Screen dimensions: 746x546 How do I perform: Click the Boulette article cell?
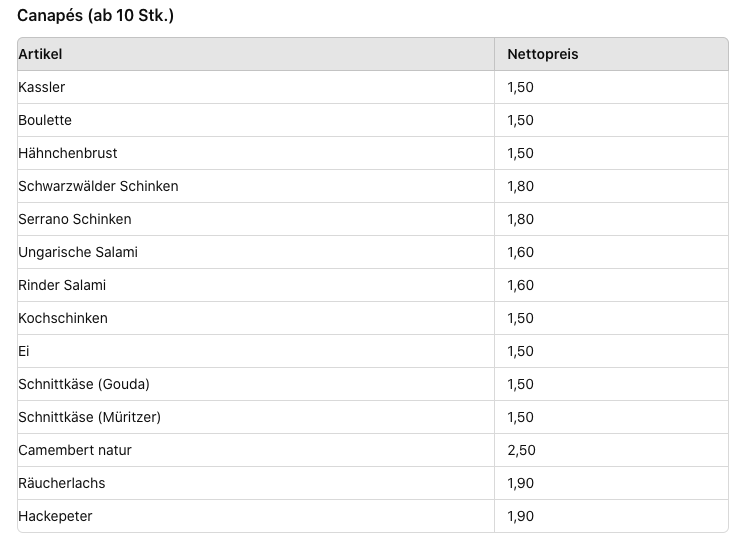pyautogui.click(x=45, y=120)
